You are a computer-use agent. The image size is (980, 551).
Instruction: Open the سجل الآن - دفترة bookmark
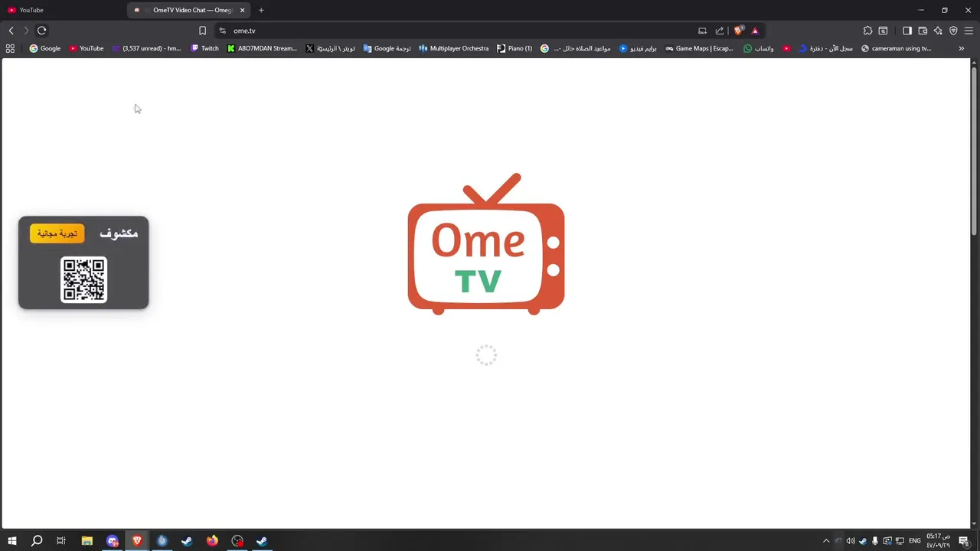coord(825,48)
